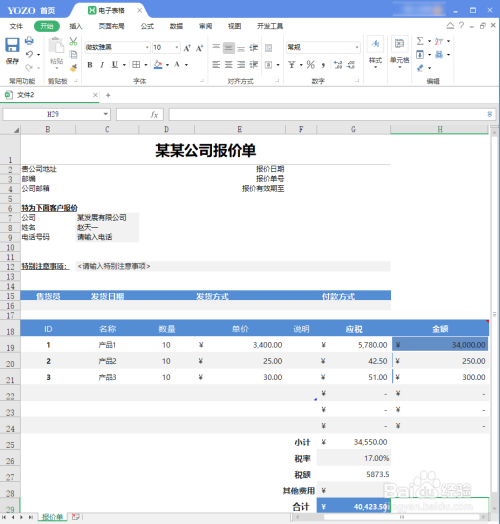Click the increase decimal places icon

(x=338, y=64)
